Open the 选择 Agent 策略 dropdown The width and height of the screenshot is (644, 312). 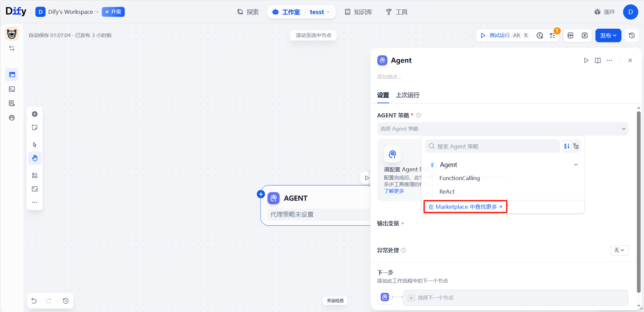point(503,129)
